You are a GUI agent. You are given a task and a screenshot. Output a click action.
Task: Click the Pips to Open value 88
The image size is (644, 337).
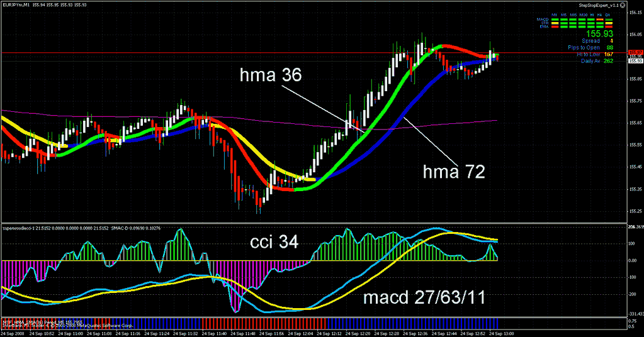pos(610,48)
